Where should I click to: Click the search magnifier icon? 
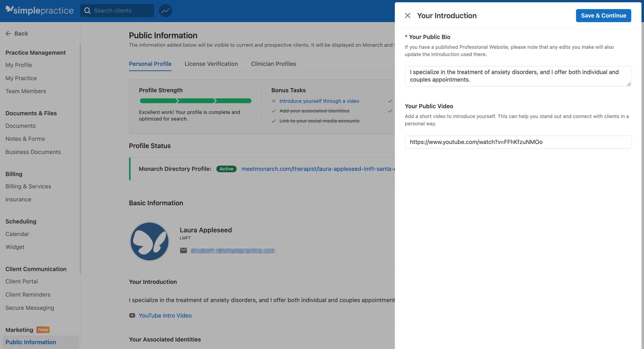click(x=87, y=10)
